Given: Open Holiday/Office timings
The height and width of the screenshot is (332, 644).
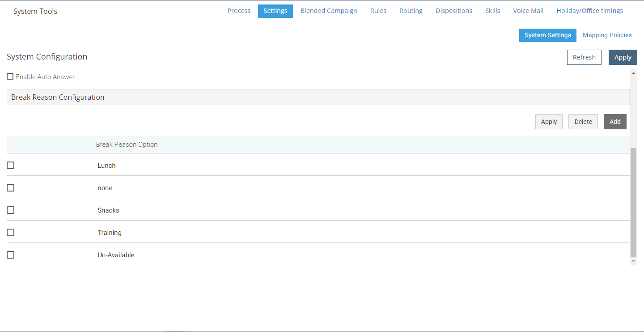Looking at the screenshot, I should coord(589,10).
